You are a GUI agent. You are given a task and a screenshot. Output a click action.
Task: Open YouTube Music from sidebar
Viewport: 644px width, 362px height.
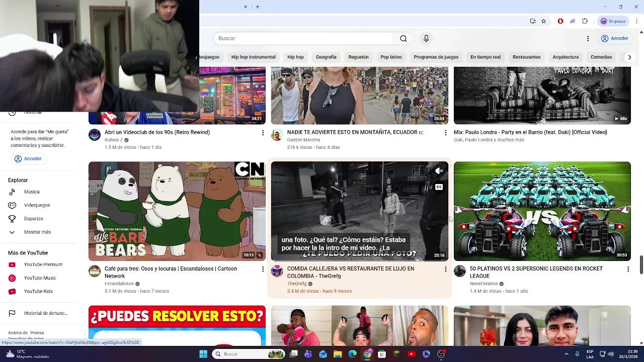tap(40, 278)
